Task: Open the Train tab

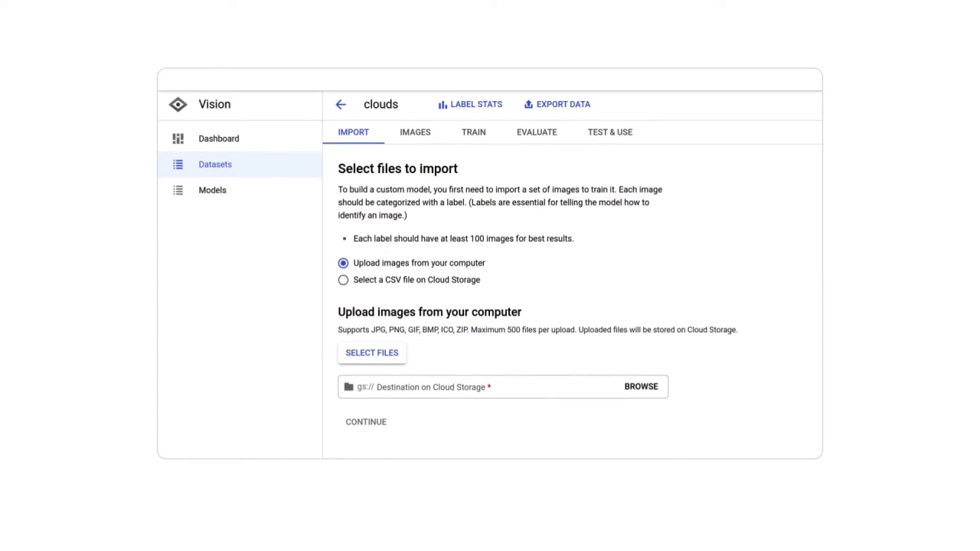Action: click(473, 132)
